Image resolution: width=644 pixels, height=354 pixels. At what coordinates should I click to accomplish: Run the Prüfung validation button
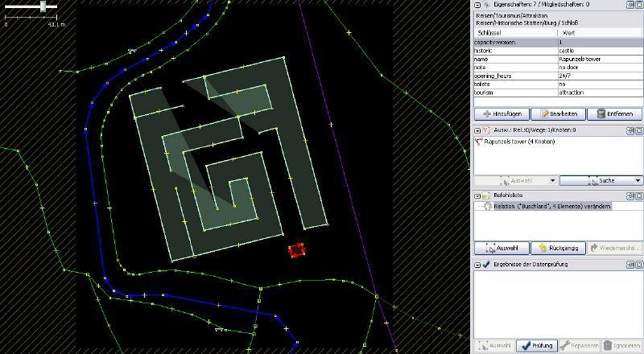pos(535,346)
